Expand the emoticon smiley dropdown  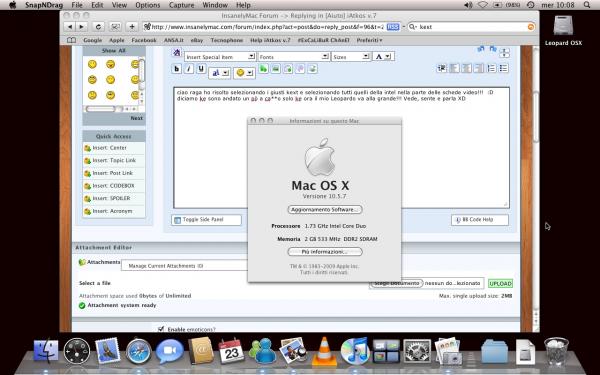point(245,73)
